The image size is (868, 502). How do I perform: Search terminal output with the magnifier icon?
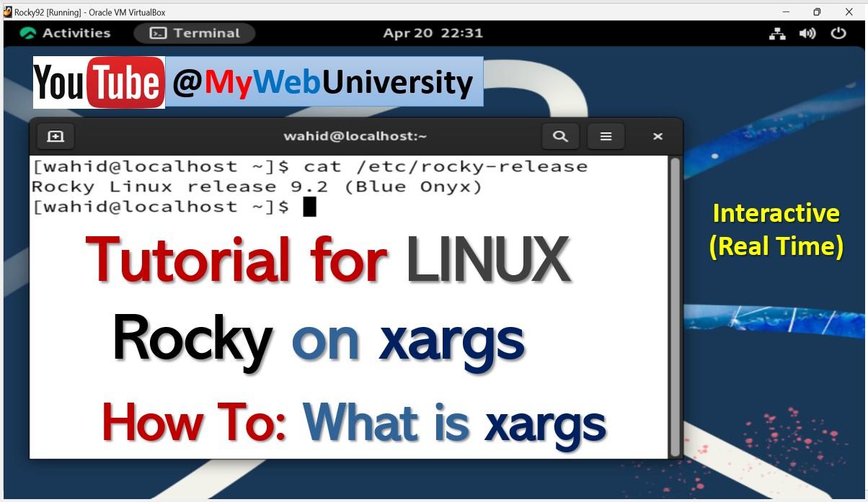(x=560, y=136)
